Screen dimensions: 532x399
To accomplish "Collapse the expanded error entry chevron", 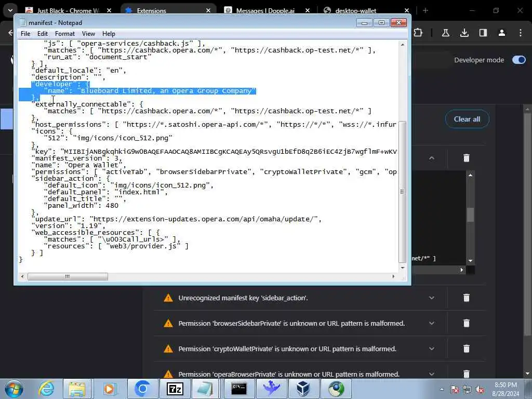I will point(432,158).
